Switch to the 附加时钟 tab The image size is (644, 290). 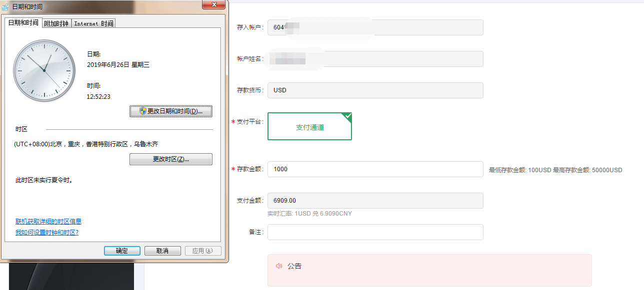56,23
